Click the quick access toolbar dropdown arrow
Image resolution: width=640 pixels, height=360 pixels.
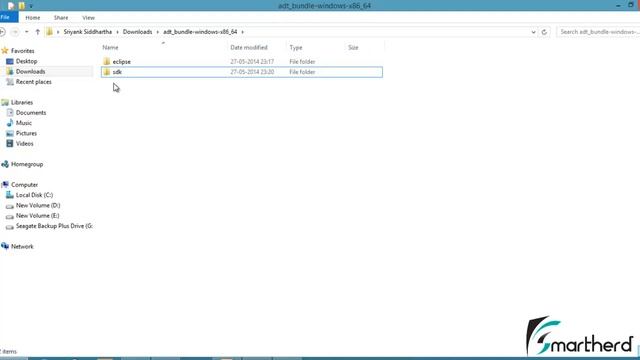click(x=31, y=6)
